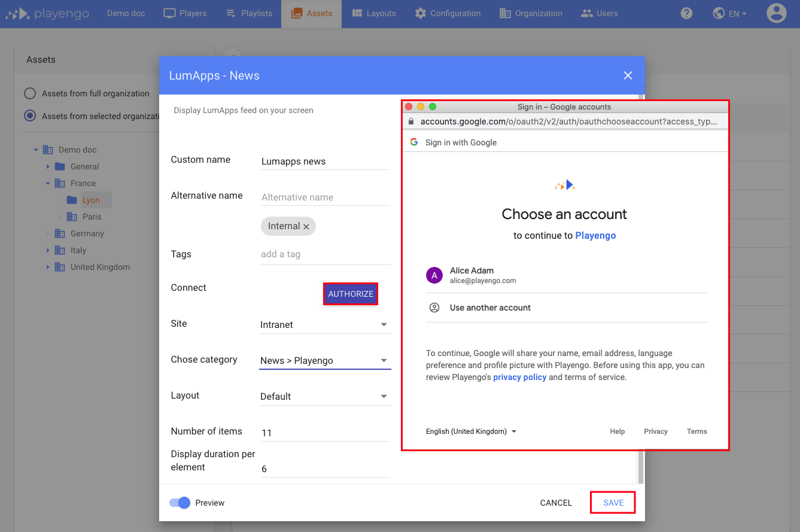Click the SAVE button

click(x=613, y=503)
